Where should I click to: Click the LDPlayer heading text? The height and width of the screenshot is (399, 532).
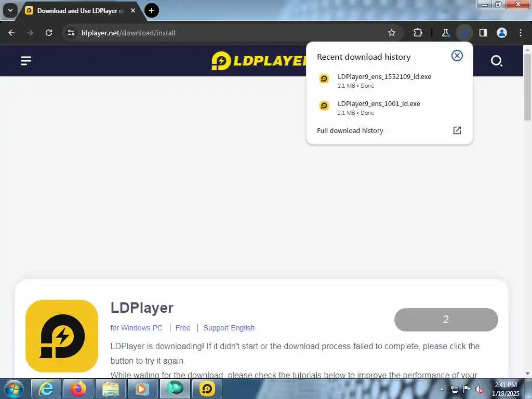click(142, 308)
